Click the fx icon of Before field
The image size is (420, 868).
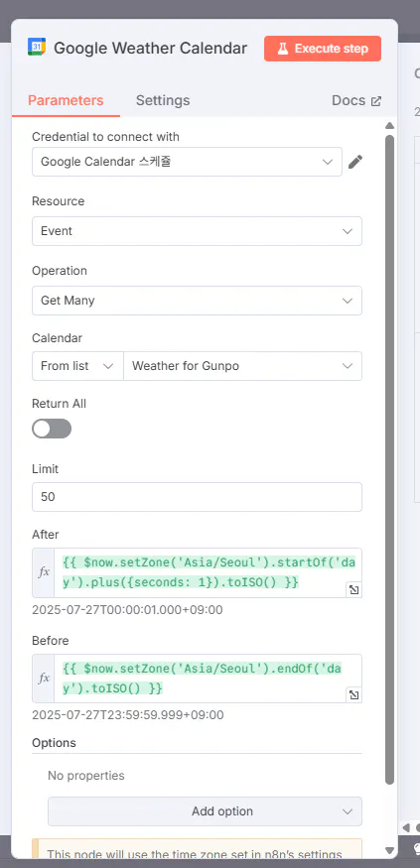tap(44, 679)
